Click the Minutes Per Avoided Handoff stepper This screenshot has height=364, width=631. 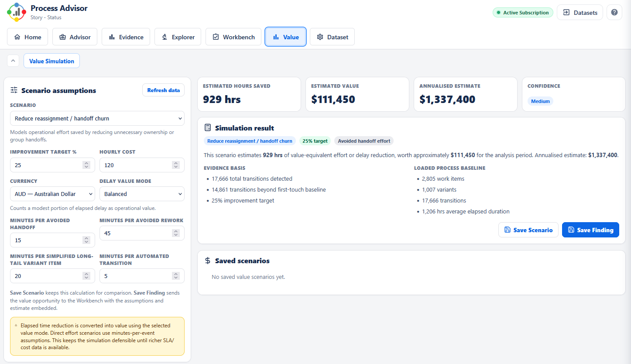(x=86, y=240)
